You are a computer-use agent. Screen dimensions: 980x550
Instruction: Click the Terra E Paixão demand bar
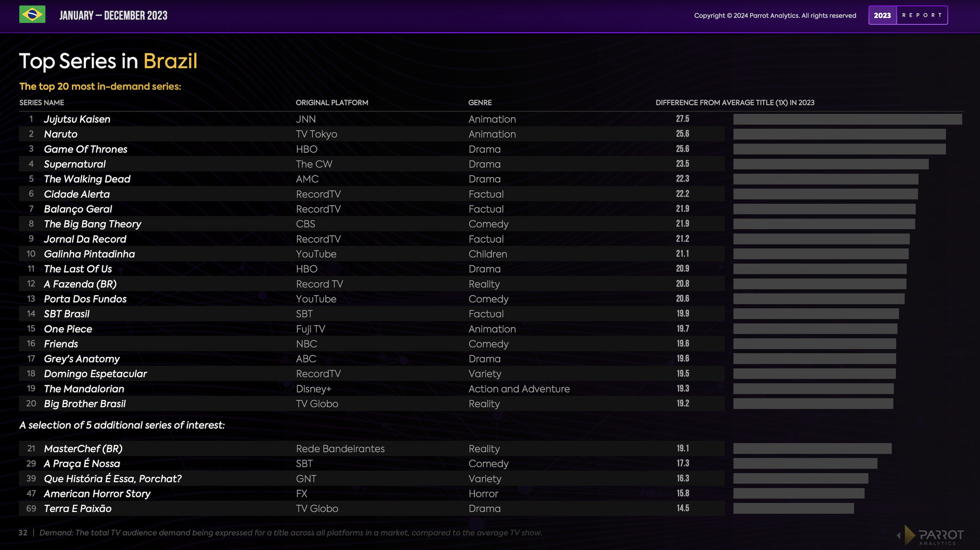[x=794, y=509]
